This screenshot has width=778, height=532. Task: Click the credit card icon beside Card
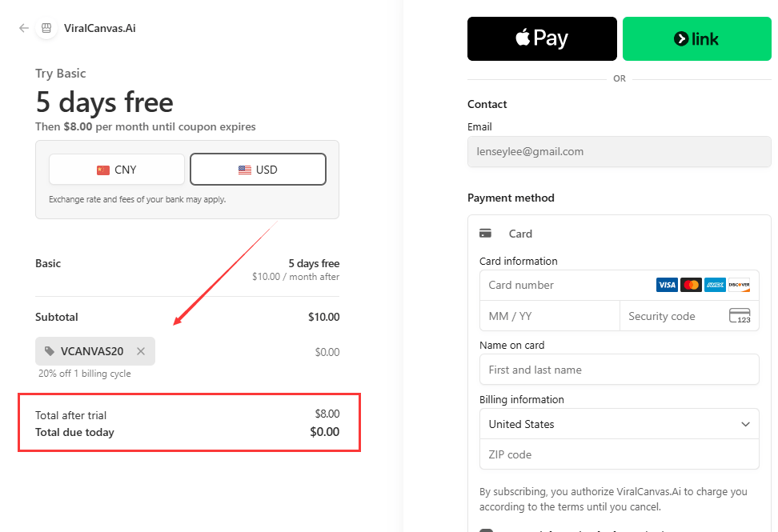[485, 234]
